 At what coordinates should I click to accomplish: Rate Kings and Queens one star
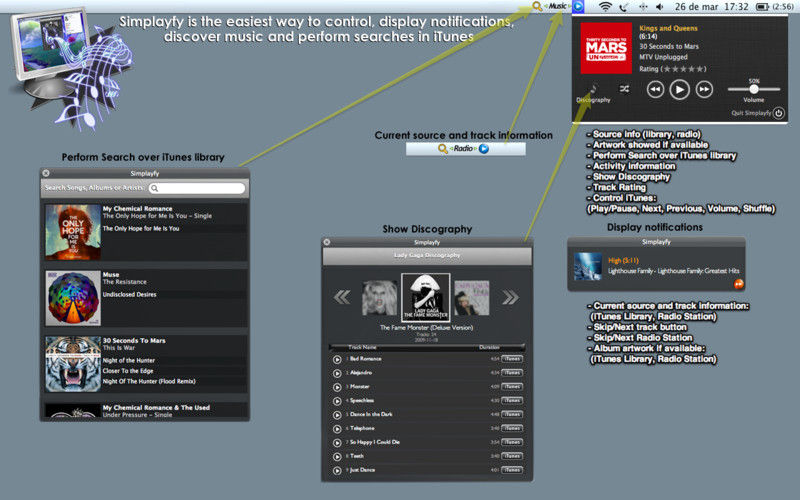[x=666, y=69]
